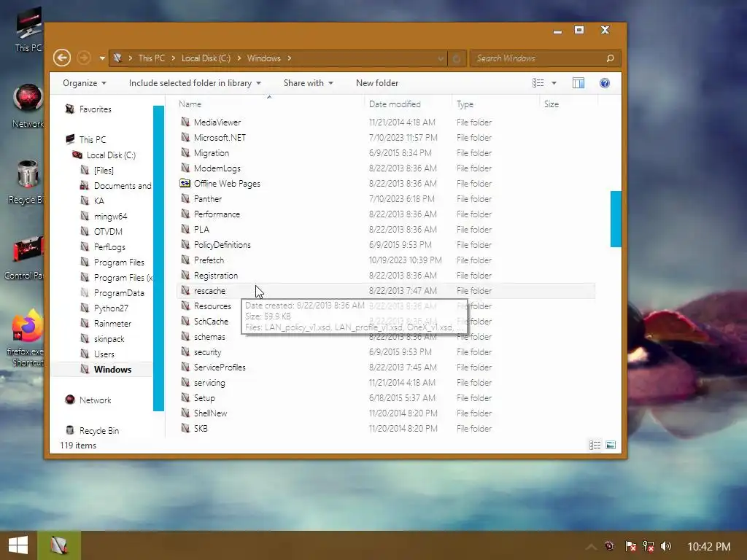This screenshot has height=560, width=747.
Task: Open the taskbar clock showing 10:42 PM
Action: click(x=709, y=546)
